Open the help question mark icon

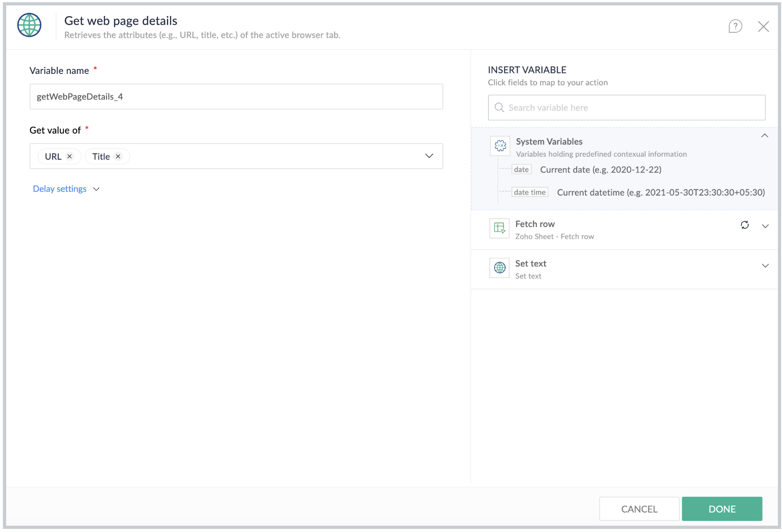tap(735, 27)
